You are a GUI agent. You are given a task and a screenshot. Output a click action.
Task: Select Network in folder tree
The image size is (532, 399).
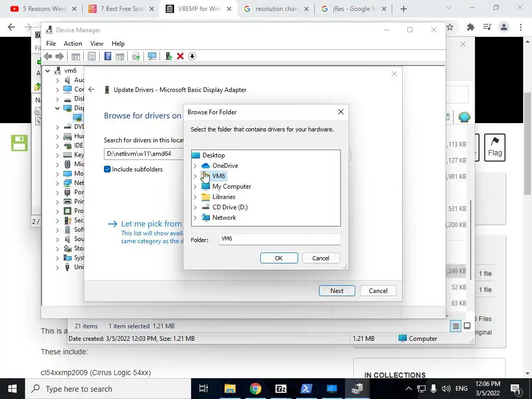(224, 218)
